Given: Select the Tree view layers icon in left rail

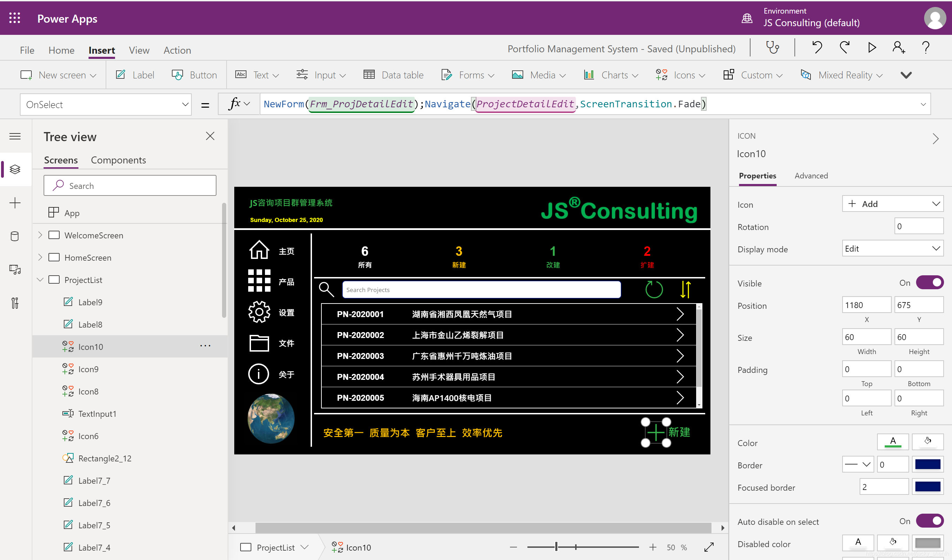Looking at the screenshot, I should pos(15,169).
